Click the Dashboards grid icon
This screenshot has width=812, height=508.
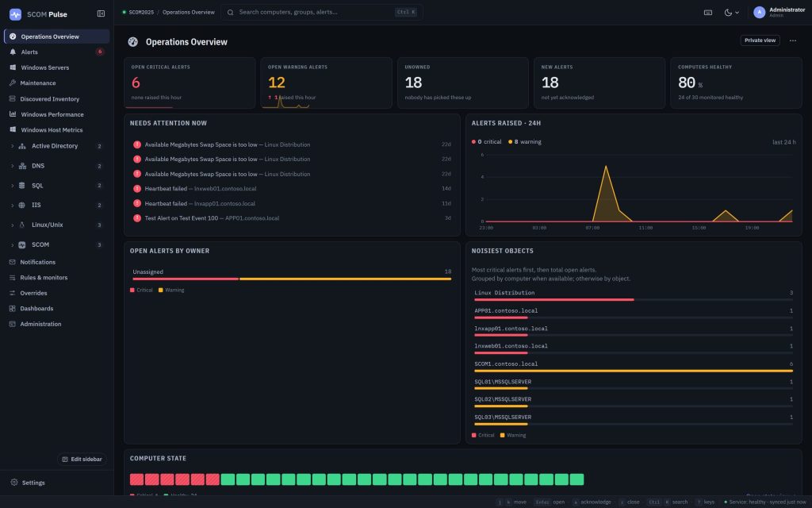[13, 309]
